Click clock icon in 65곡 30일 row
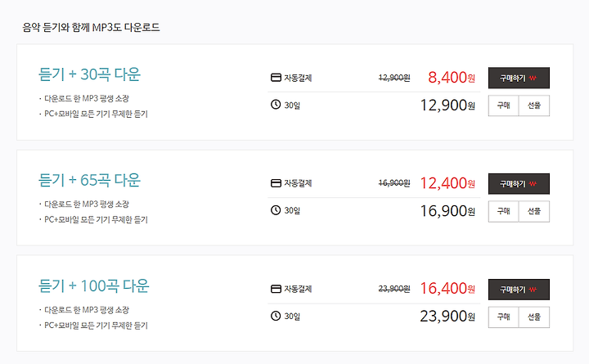 point(276,210)
